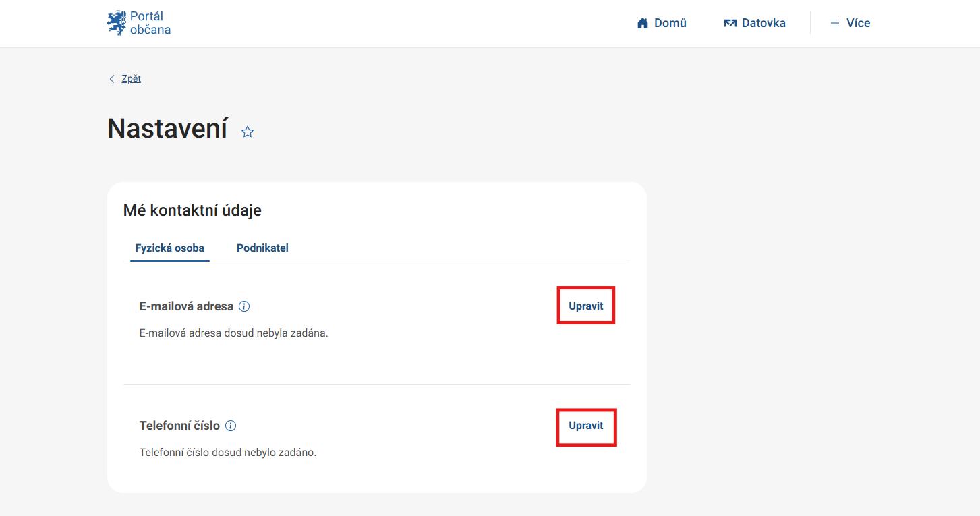Viewport: 980px width, 516px height.
Task: Go to the Domů menu label
Action: (x=670, y=23)
